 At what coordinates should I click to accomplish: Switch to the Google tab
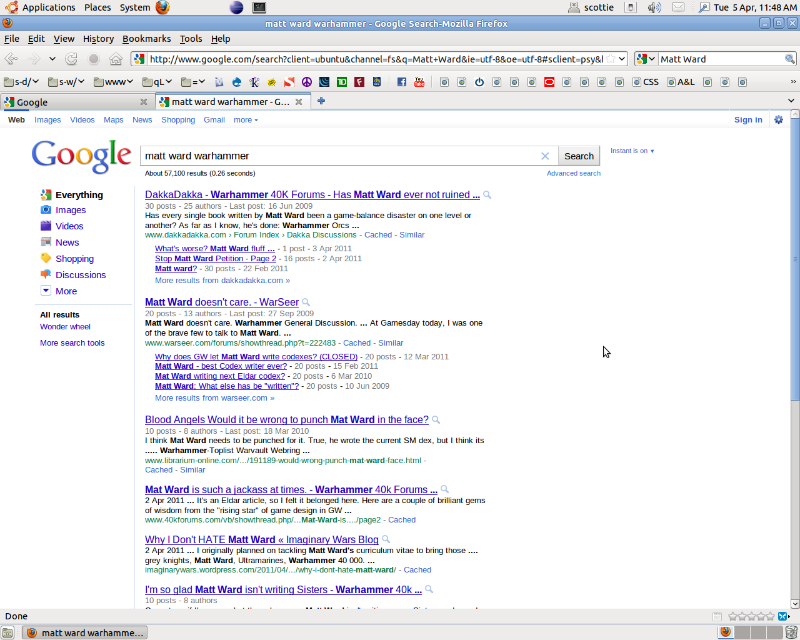pyautogui.click(x=77, y=102)
